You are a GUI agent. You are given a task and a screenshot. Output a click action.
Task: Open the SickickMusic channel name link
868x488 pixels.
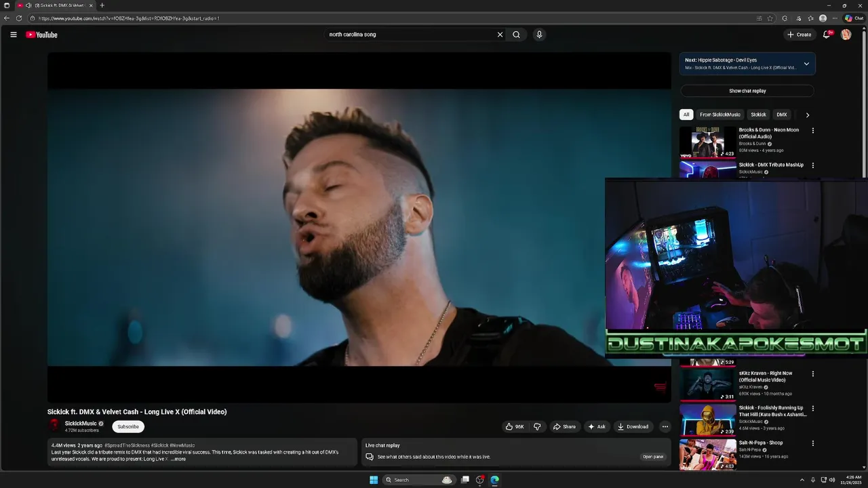pyautogui.click(x=81, y=423)
